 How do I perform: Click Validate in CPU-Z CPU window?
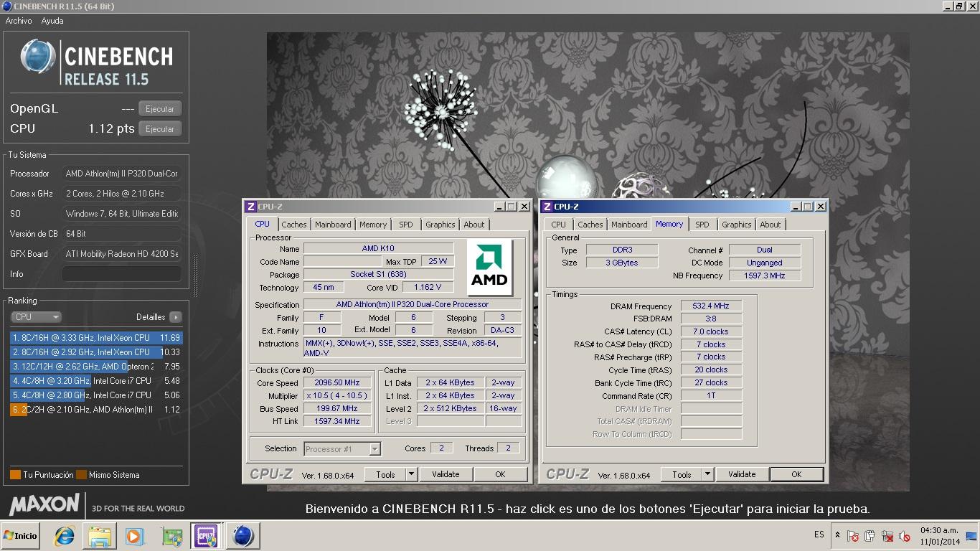point(446,474)
